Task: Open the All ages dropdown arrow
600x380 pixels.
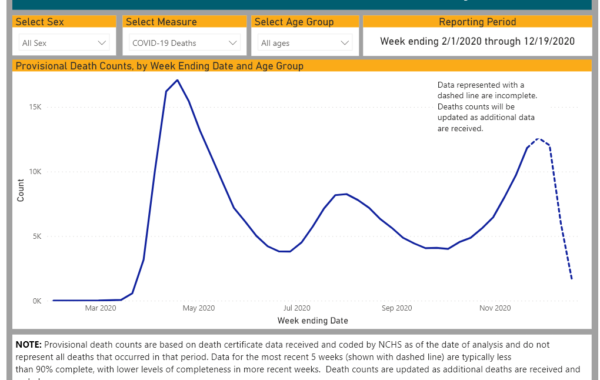Action: coord(344,43)
